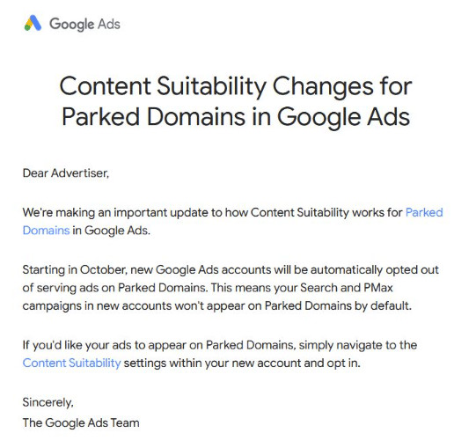
Task: Click the word "Ads" in the header wordmark
Action: 109,24
